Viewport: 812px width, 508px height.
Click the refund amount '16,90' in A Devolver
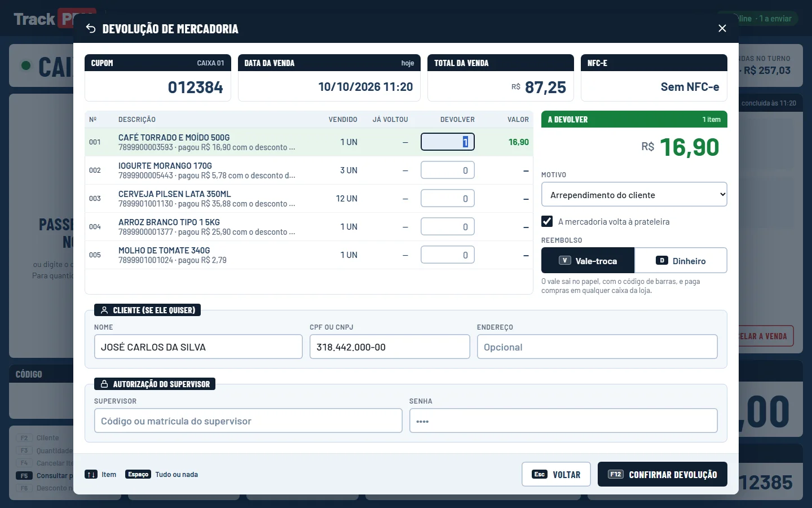689,147
